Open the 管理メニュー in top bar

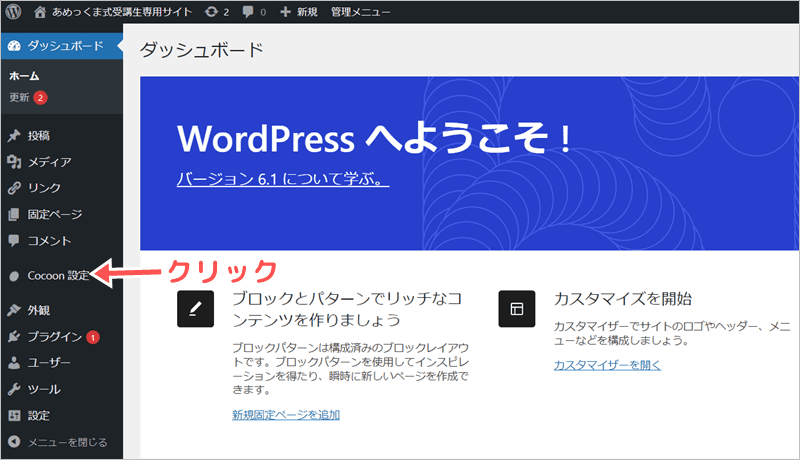(x=358, y=13)
